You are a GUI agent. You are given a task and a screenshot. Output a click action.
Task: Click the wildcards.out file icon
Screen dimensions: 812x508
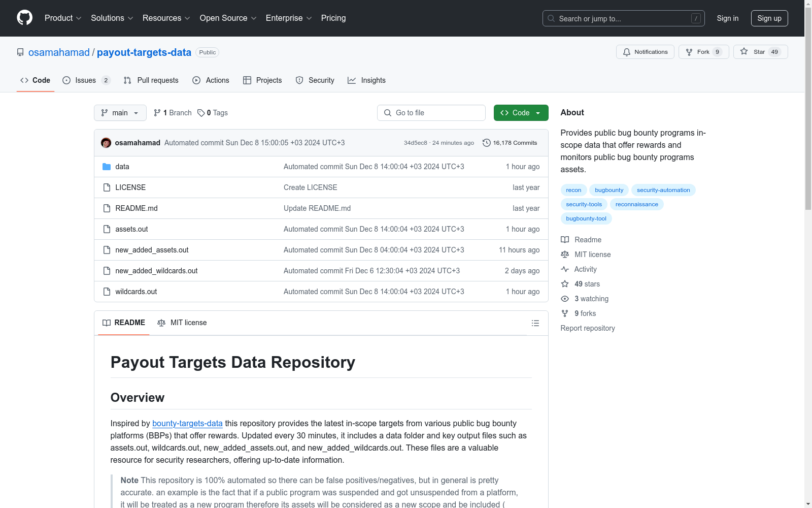[x=107, y=292]
